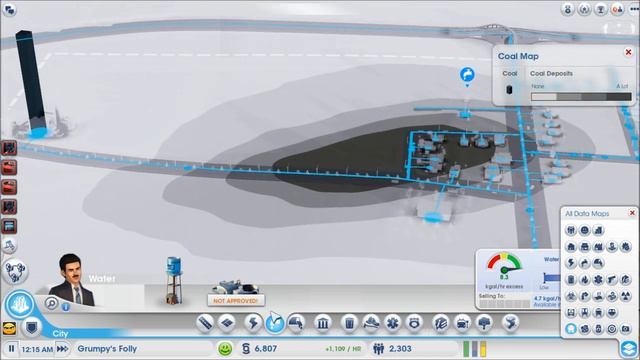
Task: Show the Water data map
Action: pos(584,263)
